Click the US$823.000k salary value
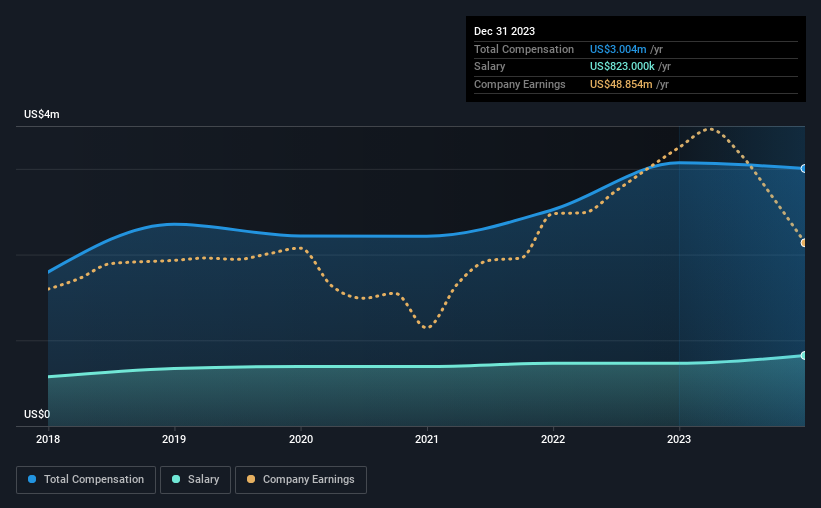This screenshot has height=508, width=821. [x=622, y=67]
